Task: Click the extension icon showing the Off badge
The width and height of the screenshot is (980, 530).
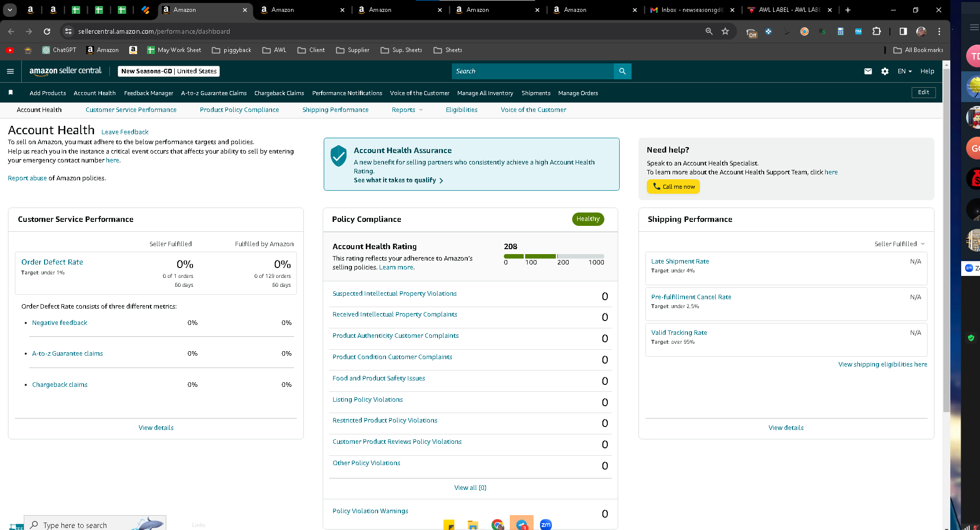Action: point(751,32)
